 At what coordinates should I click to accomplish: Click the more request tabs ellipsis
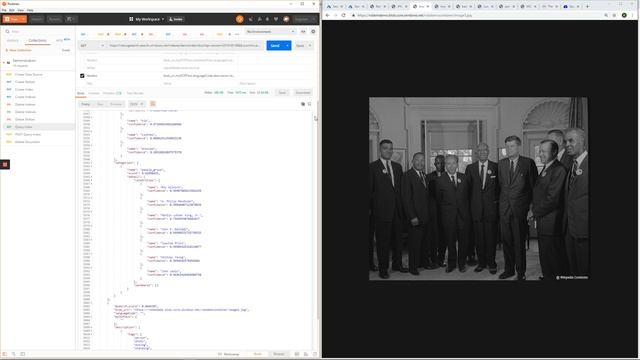237,34
